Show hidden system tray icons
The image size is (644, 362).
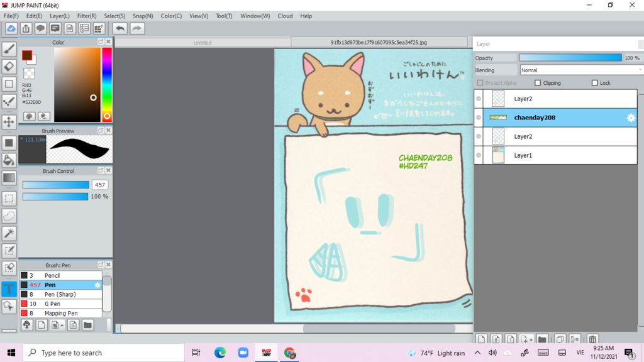click(x=477, y=353)
